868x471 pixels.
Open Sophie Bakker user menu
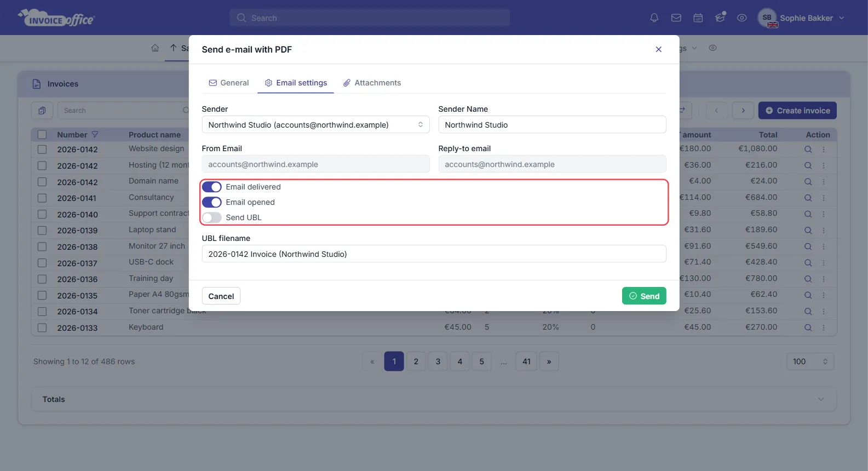click(x=801, y=18)
